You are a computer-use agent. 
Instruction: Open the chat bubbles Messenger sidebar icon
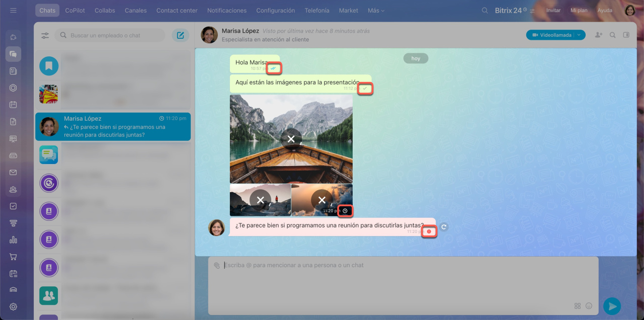point(13,54)
